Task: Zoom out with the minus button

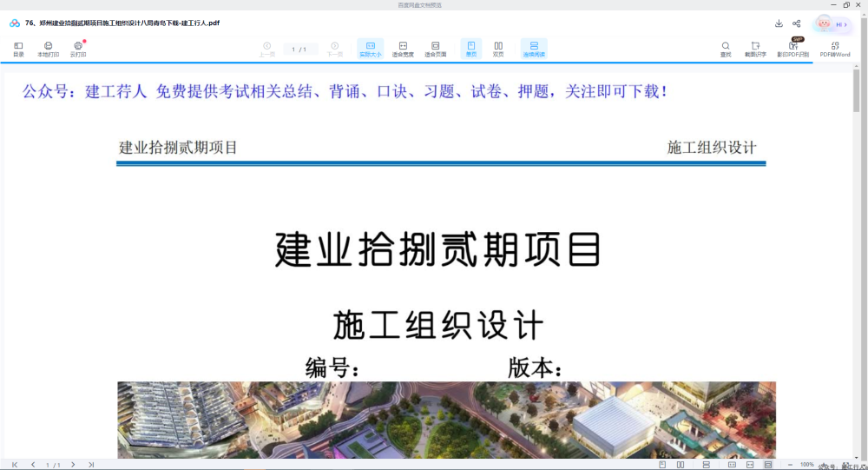Action: (x=790, y=465)
